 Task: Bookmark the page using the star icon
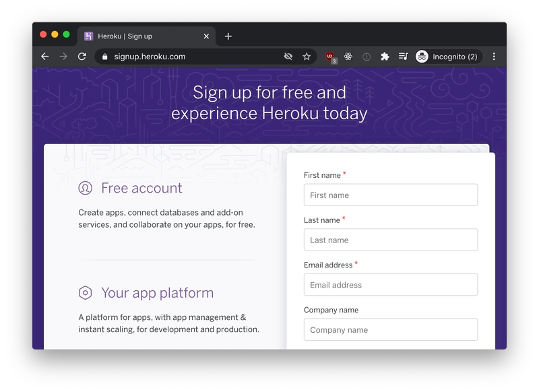pyautogui.click(x=307, y=57)
